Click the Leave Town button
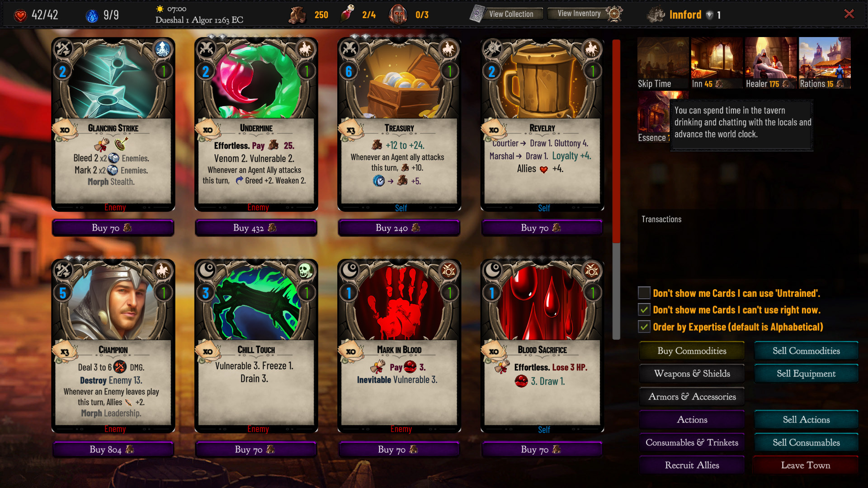Image resolution: width=868 pixels, height=488 pixels. [806, 465]
